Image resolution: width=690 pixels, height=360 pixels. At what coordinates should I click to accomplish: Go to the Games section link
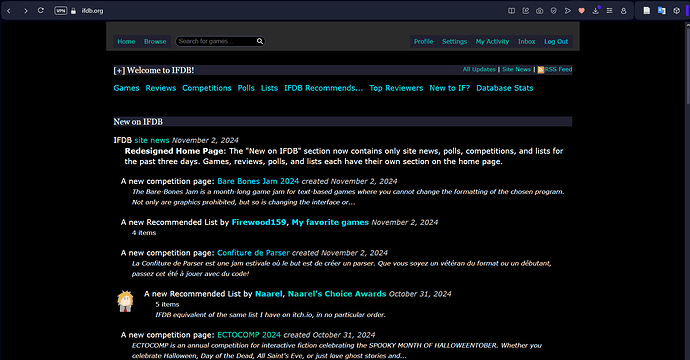tap(126, 88)
